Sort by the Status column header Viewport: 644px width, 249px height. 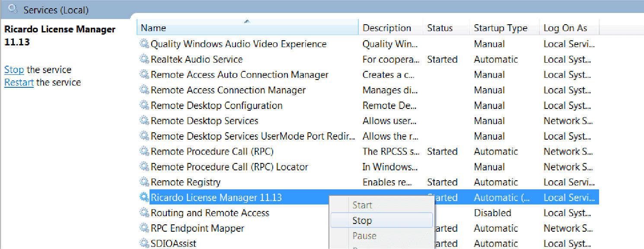446,28
